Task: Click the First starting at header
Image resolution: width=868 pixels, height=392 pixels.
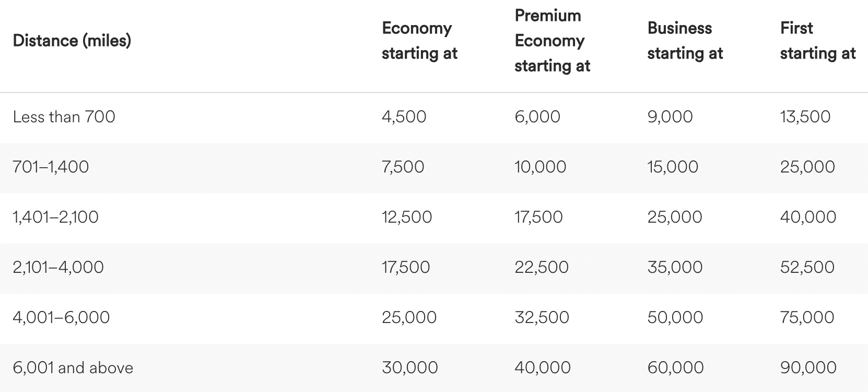Action: 817,41
